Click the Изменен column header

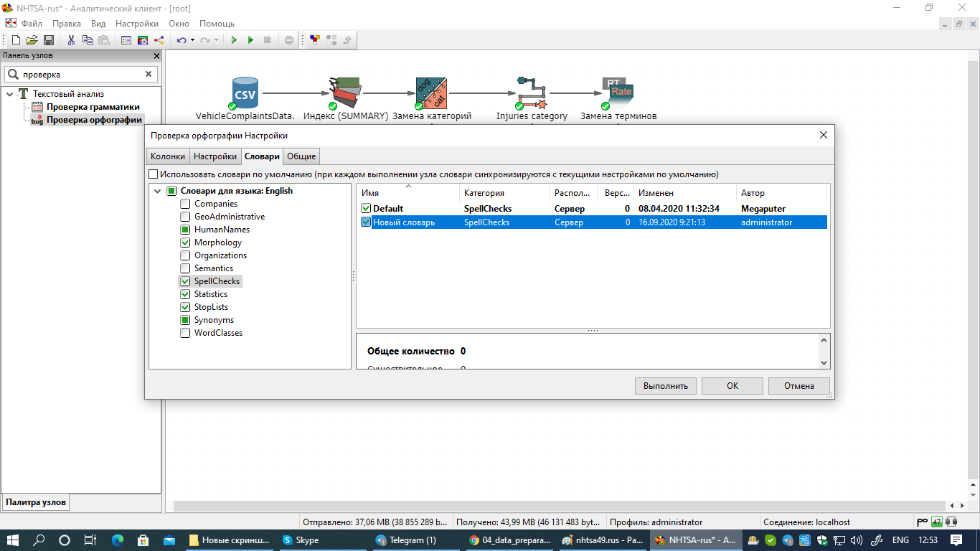coord(685,193)
